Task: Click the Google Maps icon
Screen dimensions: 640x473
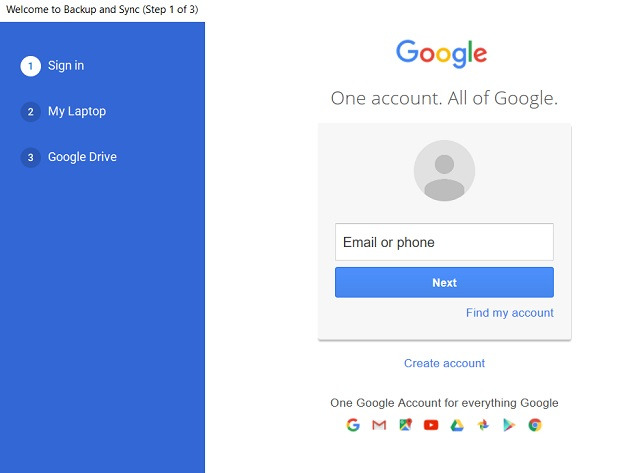Action: [405, 425]
